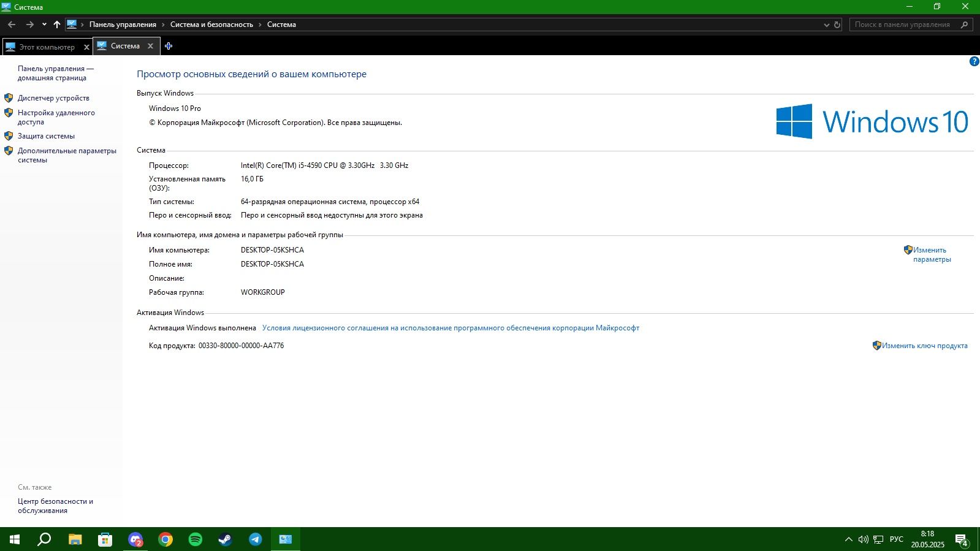Open Telegram from taskbar
The width and height of the screenshot is (980, 551).
pyautogui.click(x=256, y=539)
